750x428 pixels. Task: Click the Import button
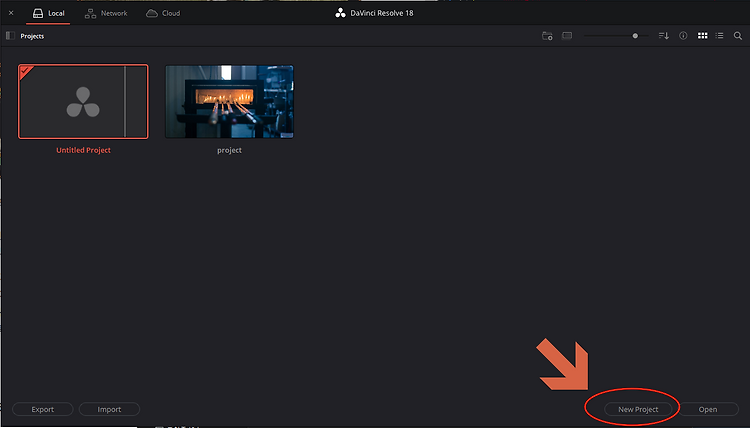109,409
